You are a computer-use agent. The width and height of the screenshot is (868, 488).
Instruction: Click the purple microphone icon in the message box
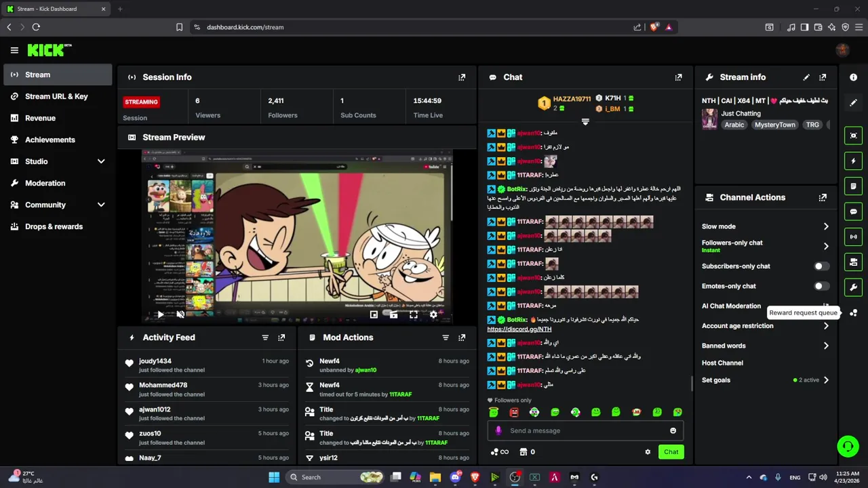coord(498,431)
